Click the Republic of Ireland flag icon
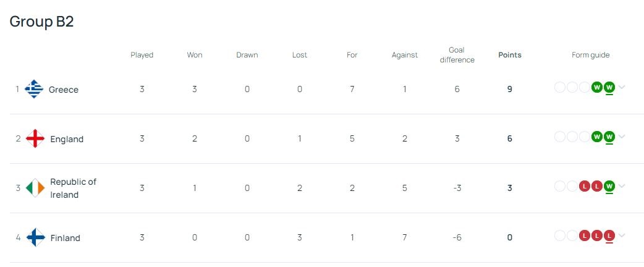This screenshot has height=267, width=644. click(35, 188)
